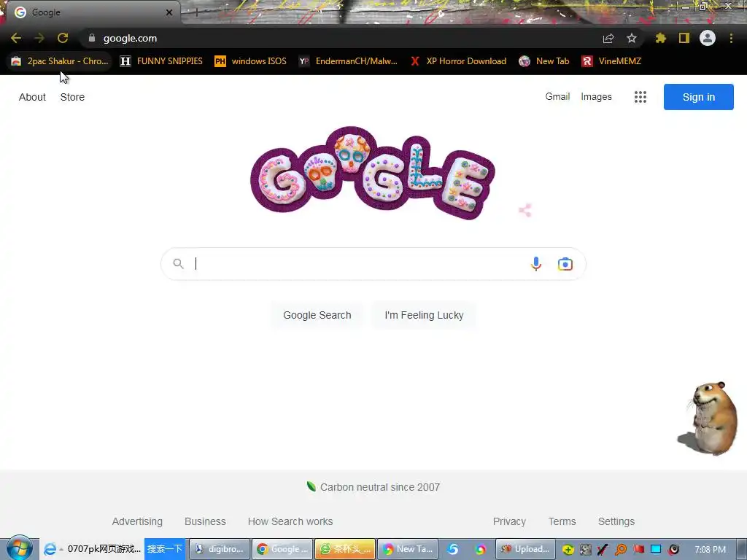Click the blue swirl browser taskbar icon
The image size is (747, 560).
click(x=452, y=550)
